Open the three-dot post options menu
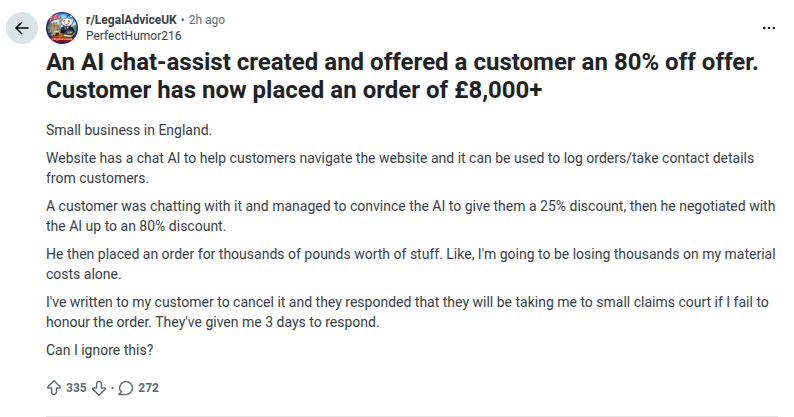The height and width of the screenshot is (417, 794). tap(768, 27)
